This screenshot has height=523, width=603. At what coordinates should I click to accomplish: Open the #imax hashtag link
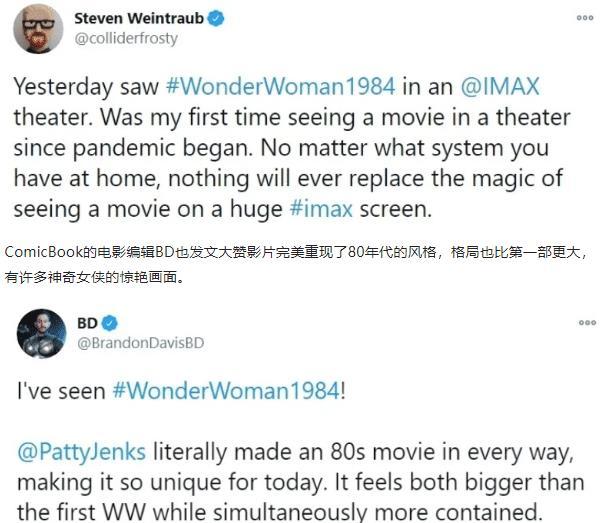tap(321, 209)
